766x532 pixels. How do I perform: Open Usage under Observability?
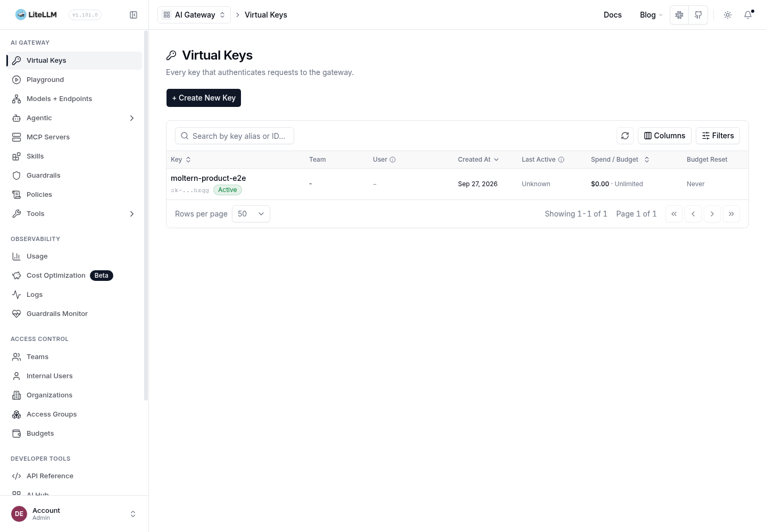[x=74, y=256]
